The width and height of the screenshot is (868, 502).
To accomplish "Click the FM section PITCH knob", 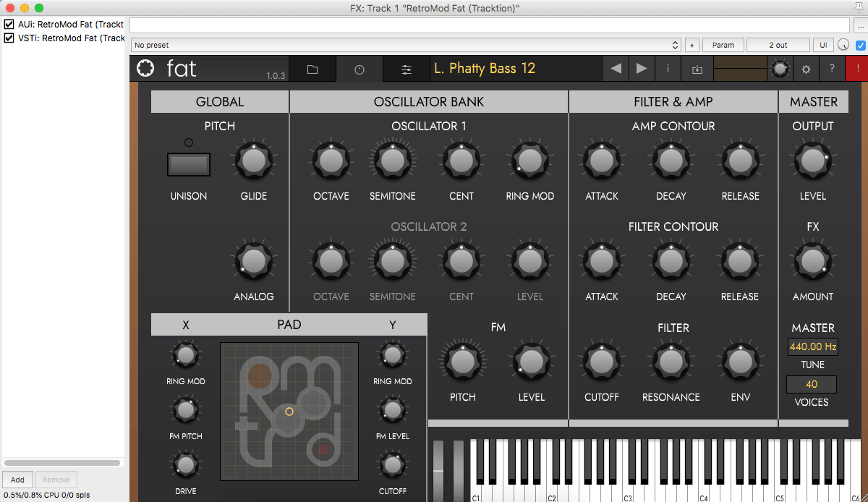I will 463,362.
